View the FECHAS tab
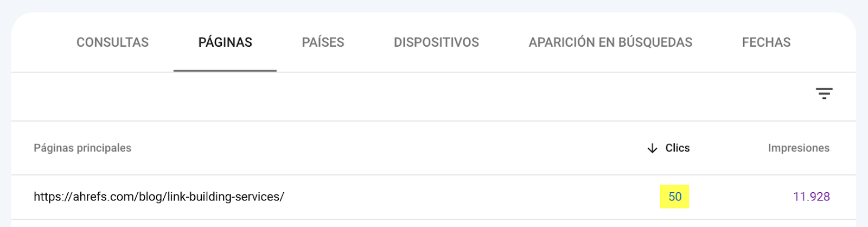Image resolution: width=868 pixels, height=227 pixels. coord(766,42)
